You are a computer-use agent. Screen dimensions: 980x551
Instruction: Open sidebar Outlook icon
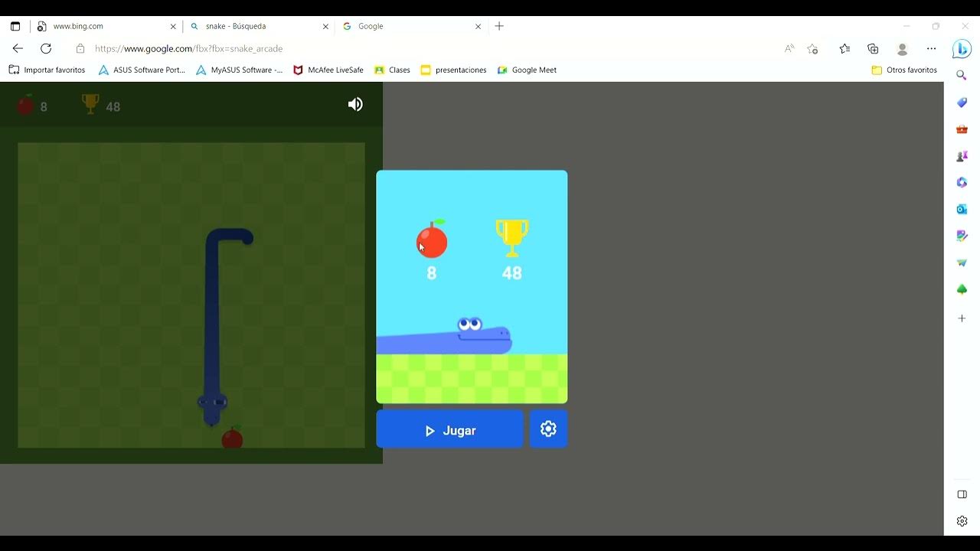[x=962, y=209]
